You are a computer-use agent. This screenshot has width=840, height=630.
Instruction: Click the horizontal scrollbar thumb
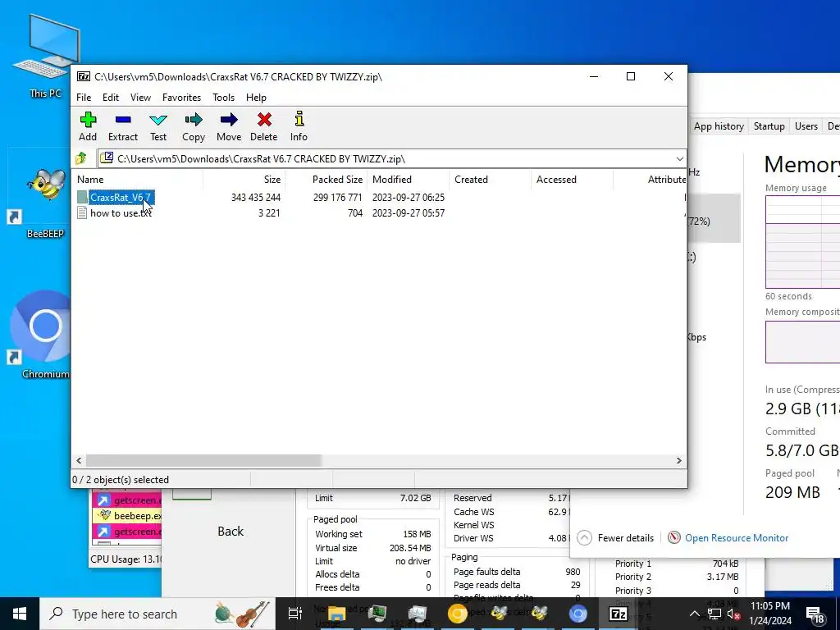click(203, 461)
